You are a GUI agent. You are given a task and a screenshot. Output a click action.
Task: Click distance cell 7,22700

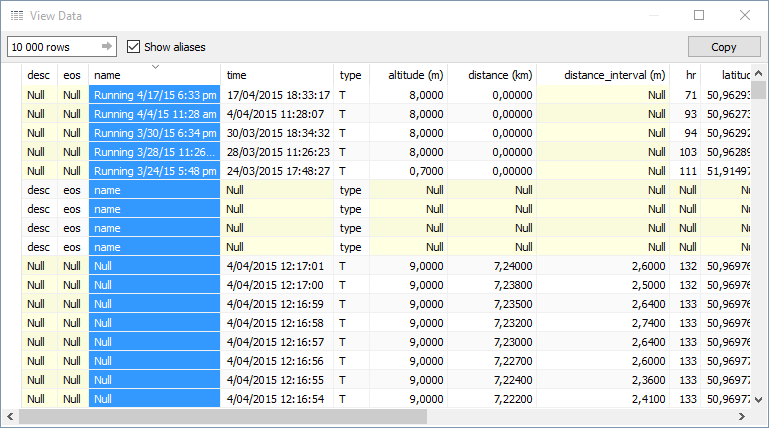click(492, 361)
